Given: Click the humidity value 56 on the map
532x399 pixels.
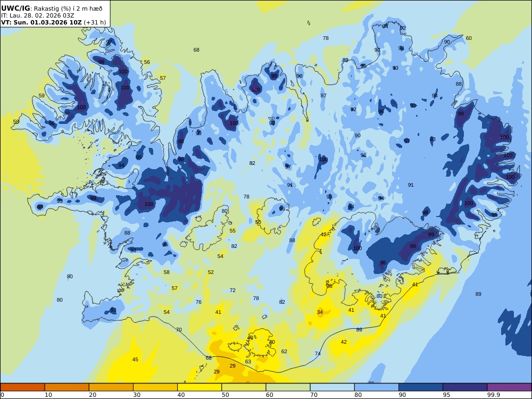Looking at the screenshot, I should [x=147, y=62].
